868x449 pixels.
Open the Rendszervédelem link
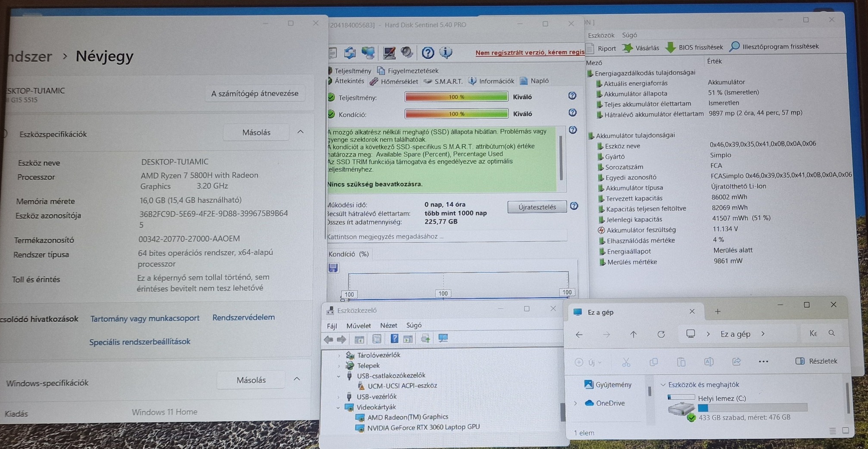pyautogui.click(x=244, y=317)
